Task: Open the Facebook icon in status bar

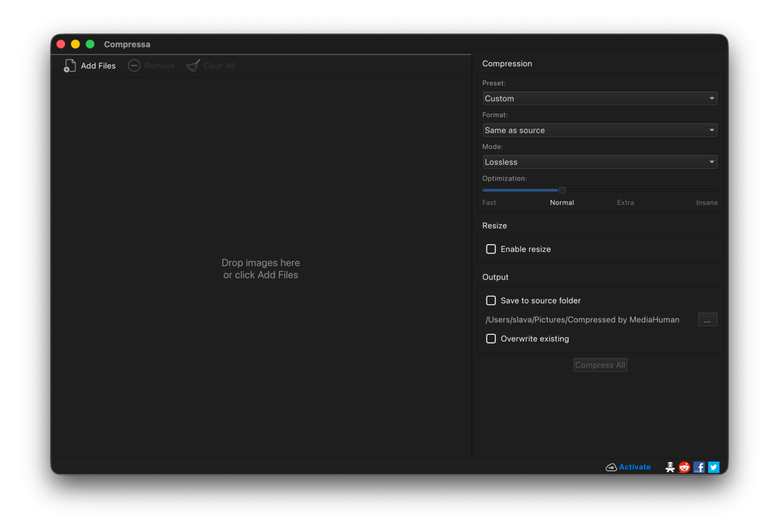Action: click(x=699, y=467)
